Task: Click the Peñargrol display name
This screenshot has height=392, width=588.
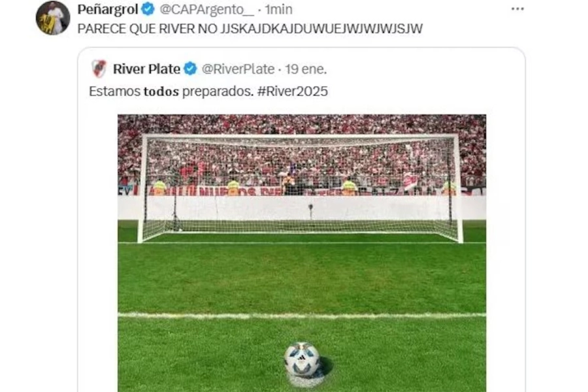Action: coord(108,9)
